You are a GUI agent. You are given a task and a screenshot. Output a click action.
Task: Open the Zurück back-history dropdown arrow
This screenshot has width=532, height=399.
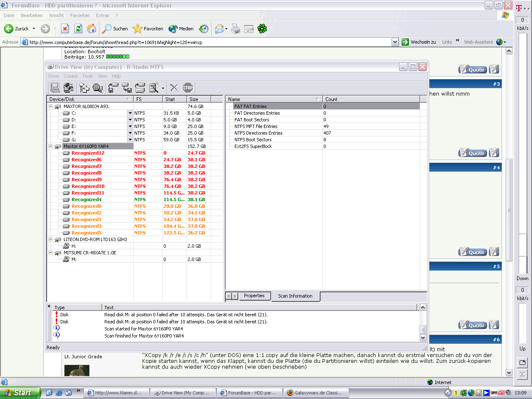point(33,29)
